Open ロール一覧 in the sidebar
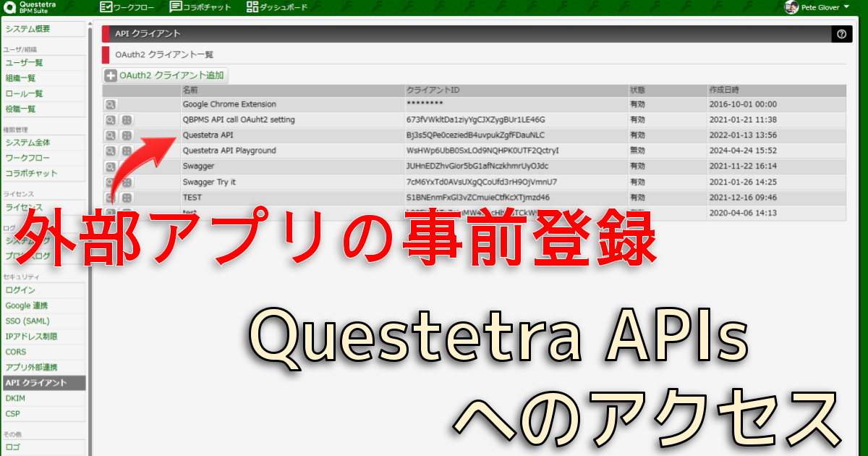The width and height of the screenshot is (868, 456). [x=43, y=93]
